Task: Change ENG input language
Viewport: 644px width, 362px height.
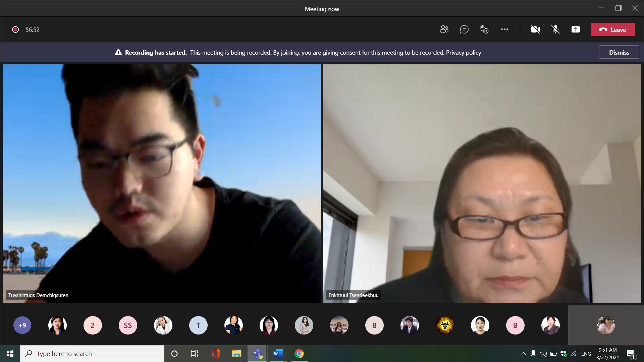Action: (586, 354)
